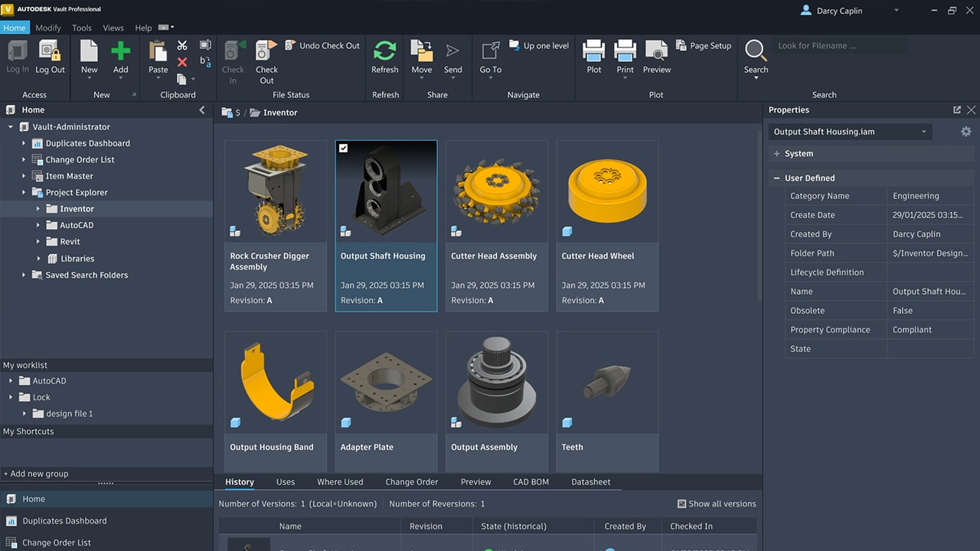The height and width of the screenshot is (551, 980).
Task: Select Project Explorer in the tree
Action: click(x=77, y=193)
